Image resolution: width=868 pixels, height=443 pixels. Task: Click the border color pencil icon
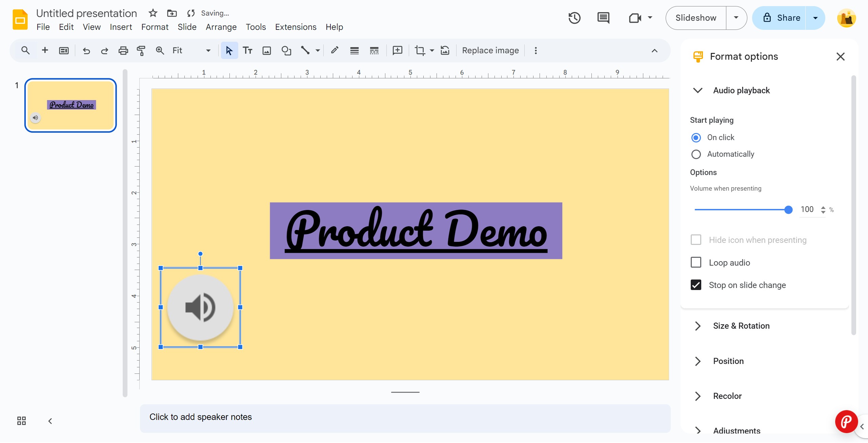coord(335,51)
